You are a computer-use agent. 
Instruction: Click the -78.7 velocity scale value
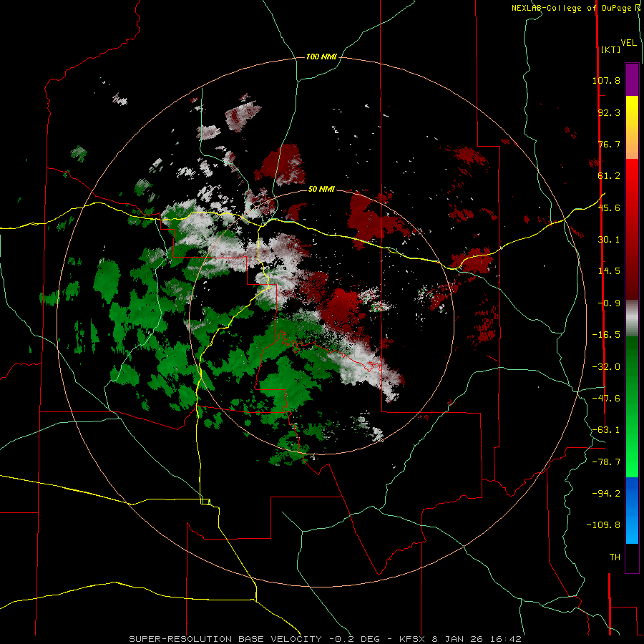click(606, 462)
